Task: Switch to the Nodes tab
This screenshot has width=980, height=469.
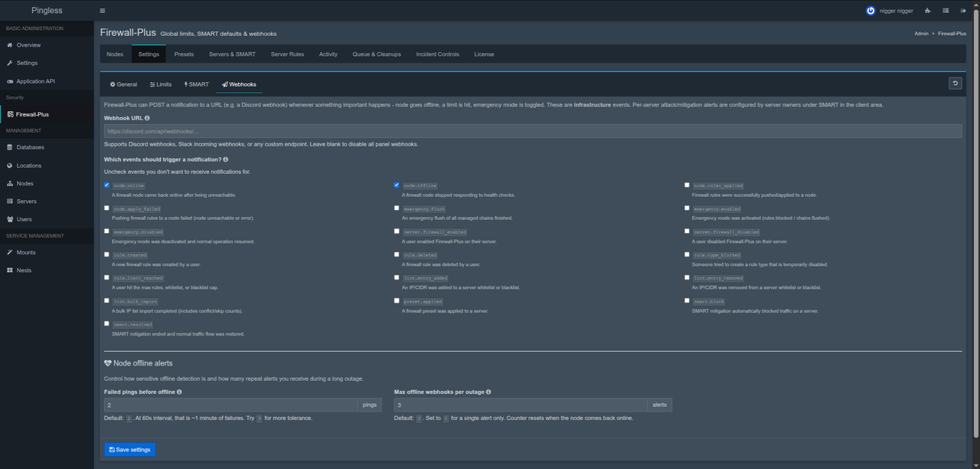Action: [x=115, y=54]
